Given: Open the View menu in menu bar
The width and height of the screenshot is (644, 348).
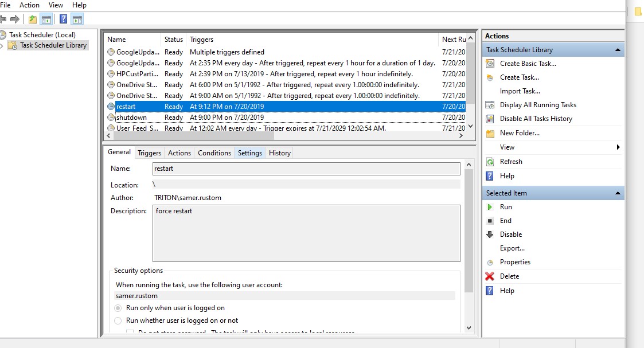Looking at the screenshot, I should pos(56,5).
